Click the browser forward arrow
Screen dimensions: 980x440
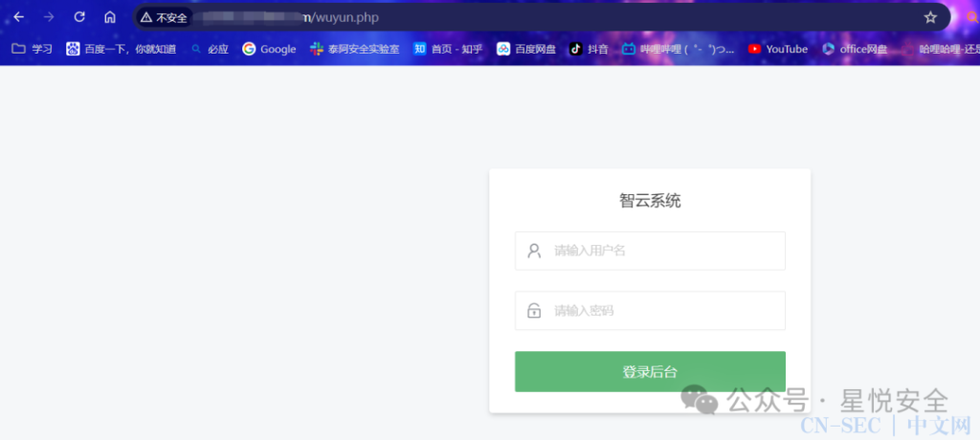(x=49, y=17)
